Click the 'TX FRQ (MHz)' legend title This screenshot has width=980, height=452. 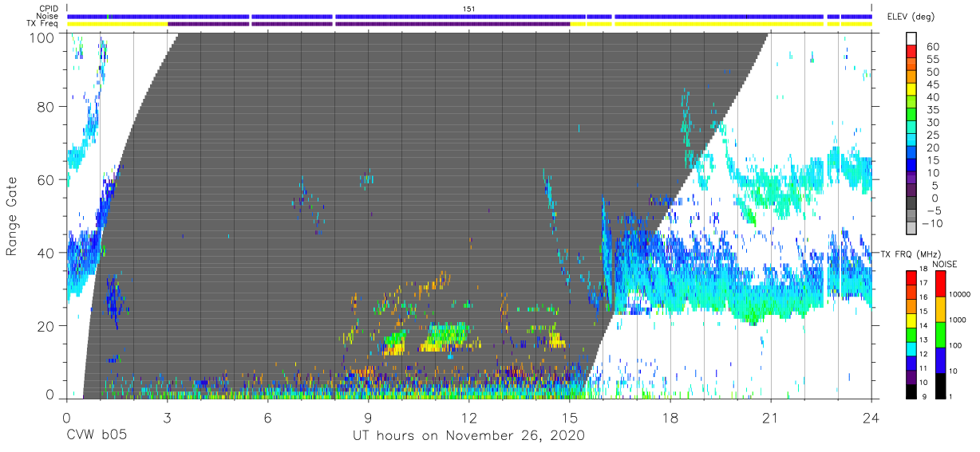[911, 254]
